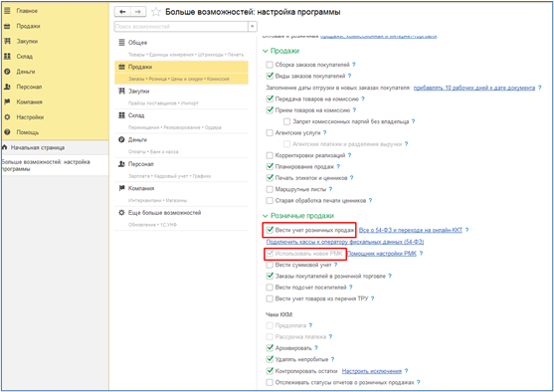
Task: Open link прибавлять 10 рабочих дней
Action: tap(474, 88)
